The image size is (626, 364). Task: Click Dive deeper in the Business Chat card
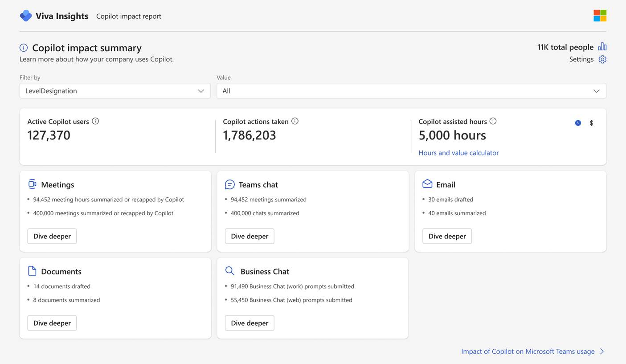coord(250,323)
